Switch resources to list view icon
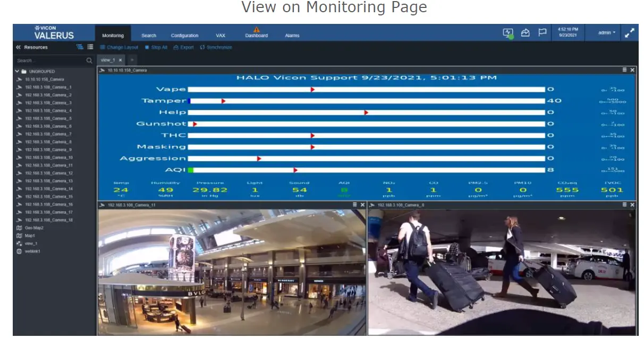 pos(90,47)
